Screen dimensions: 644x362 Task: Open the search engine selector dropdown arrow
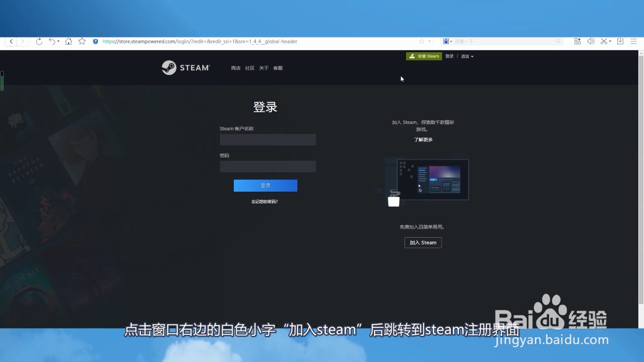click(451, 41)
